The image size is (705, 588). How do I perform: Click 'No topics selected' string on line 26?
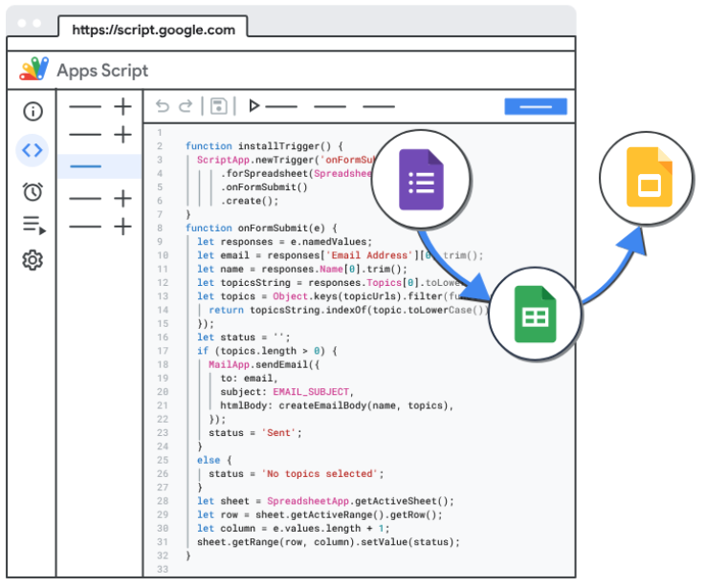click(x=319, y=474)
